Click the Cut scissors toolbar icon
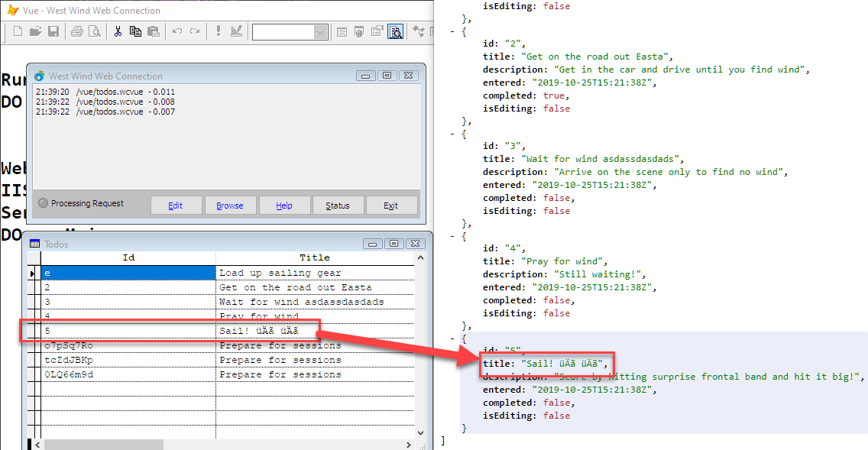This screenshot has height=450, width=868. 118,31
